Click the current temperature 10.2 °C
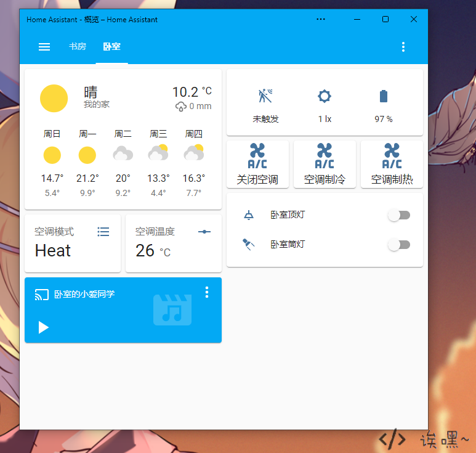The height and width of the screenshot is (453, 476). (192, 92)
